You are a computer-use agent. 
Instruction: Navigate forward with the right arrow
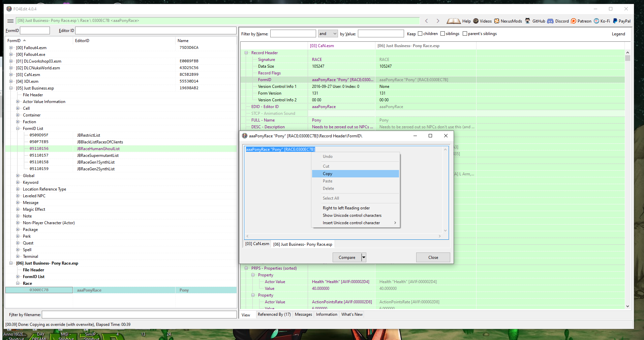pos(438,21)
